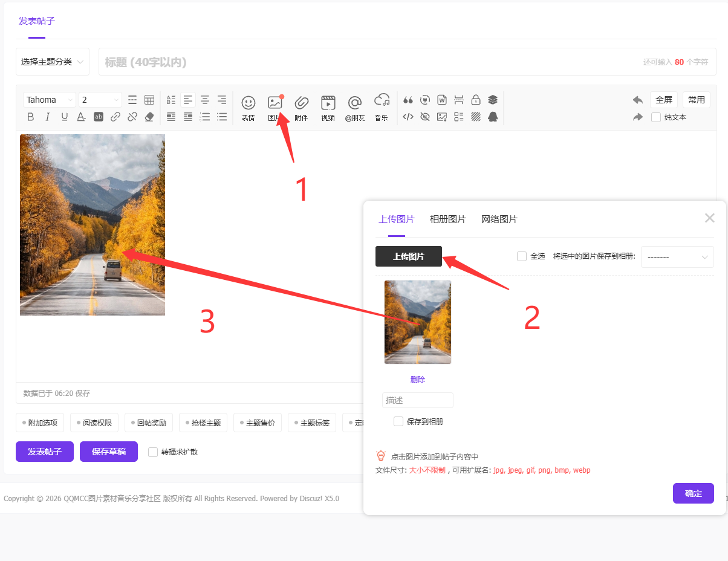Click the 描述 description input field
728x561 pixels.
(x=418, y=400)
